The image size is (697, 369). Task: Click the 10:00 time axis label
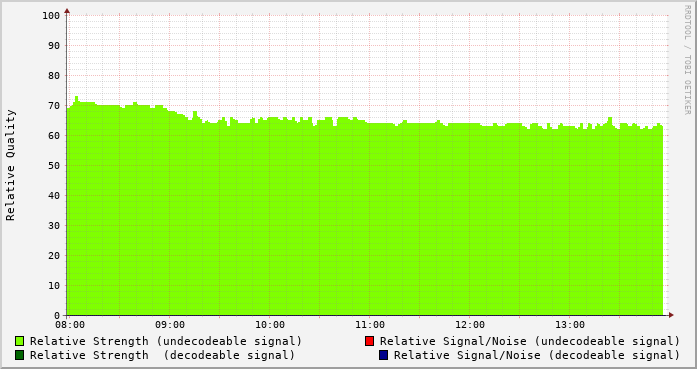(x=270, y=325)
